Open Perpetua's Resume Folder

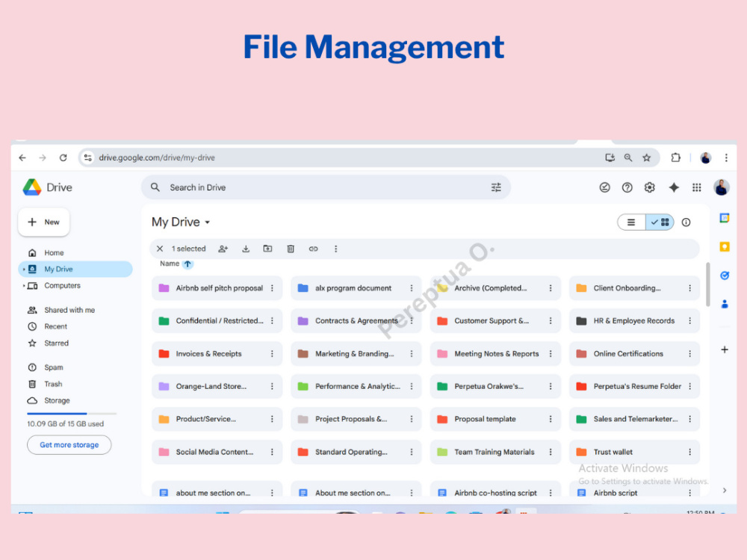point(634,387)
